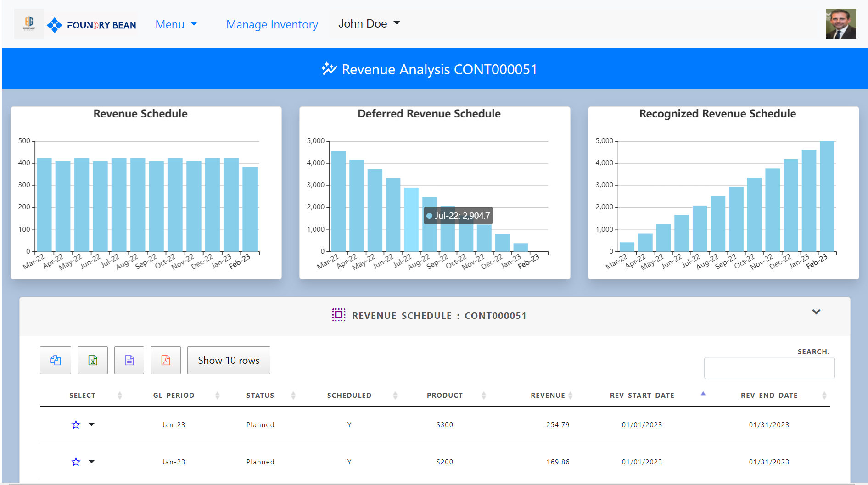The width and height of the screenshot is (868, 485).
Task: Collapse the Revenue Schedule table panel
Action: (816, 312)
